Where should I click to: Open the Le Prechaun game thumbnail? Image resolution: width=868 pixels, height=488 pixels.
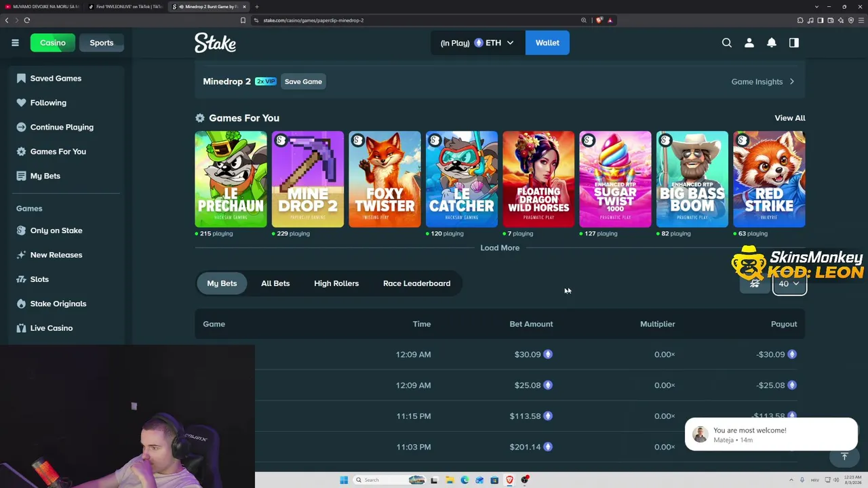(231, 179)
